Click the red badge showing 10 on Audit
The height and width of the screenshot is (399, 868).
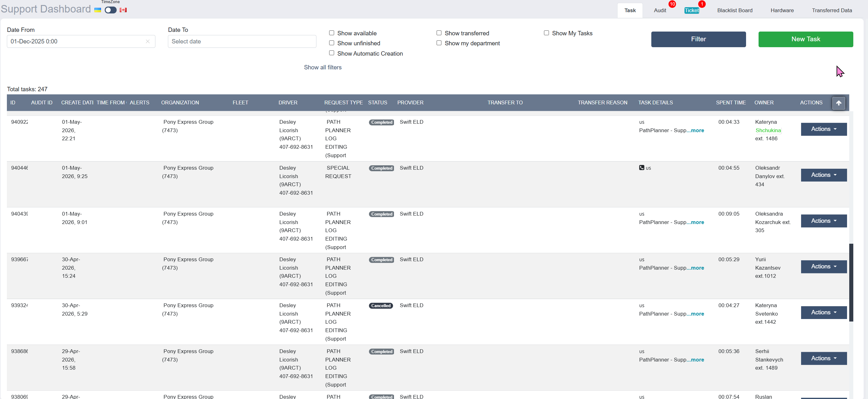[672, 4]
